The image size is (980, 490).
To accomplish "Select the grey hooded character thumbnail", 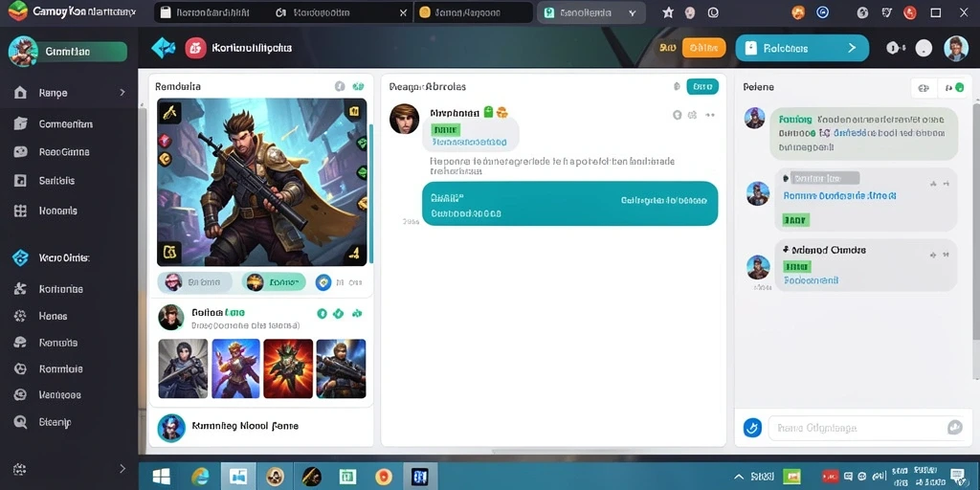I will point(183,368).
